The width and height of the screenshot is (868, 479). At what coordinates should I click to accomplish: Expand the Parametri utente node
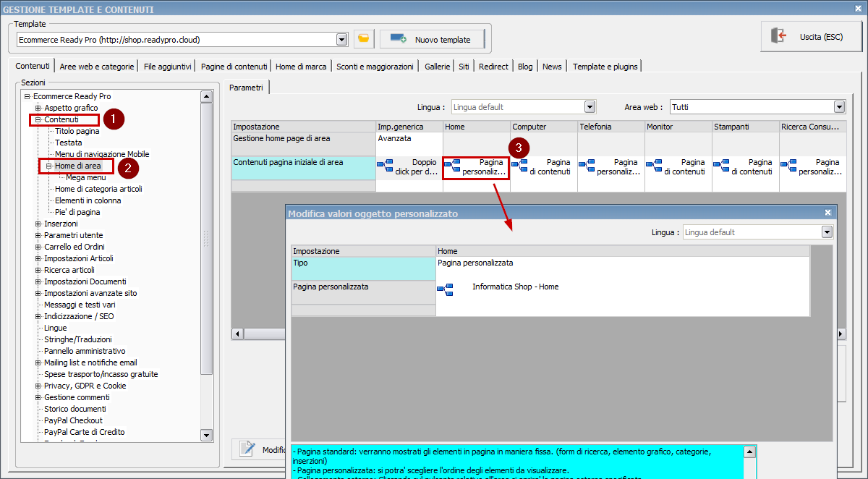[x=38, y=235]
